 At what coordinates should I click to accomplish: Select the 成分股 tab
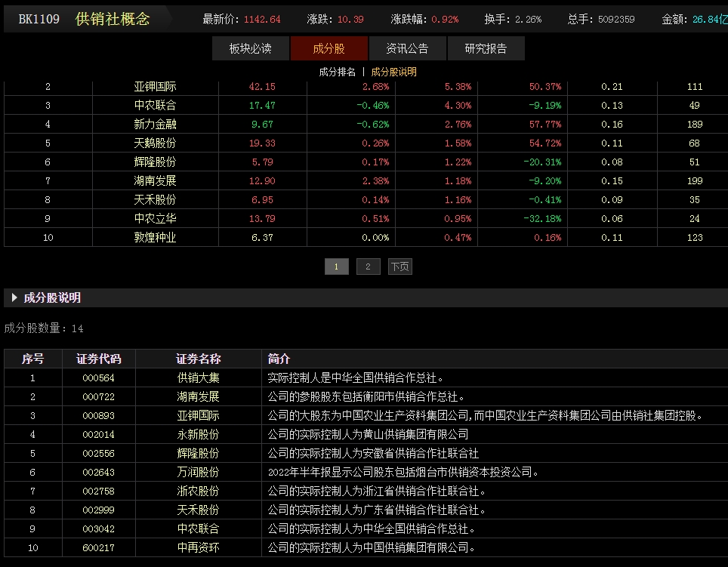point(329,48)
